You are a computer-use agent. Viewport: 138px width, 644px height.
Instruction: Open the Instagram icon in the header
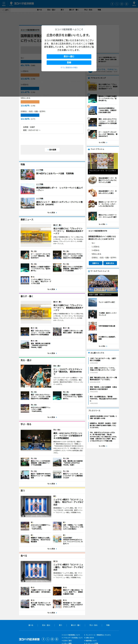(122, 4)
